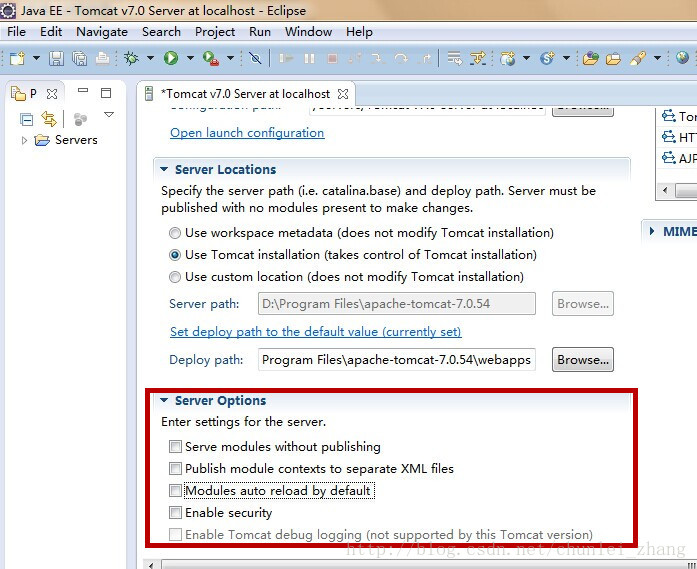Open the New Servlet dropdown arrow
The image size is (697, 569).
coord(566,58)
